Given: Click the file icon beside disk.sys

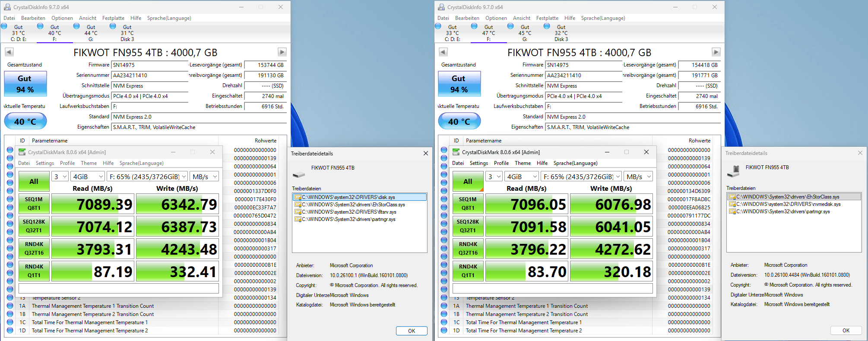Looking at the screenshot, I should click(298, 197).
